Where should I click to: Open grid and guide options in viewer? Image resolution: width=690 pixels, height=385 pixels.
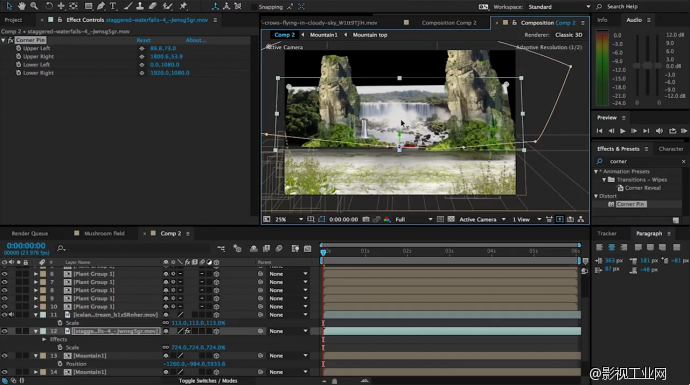click(x=311, y=219)
